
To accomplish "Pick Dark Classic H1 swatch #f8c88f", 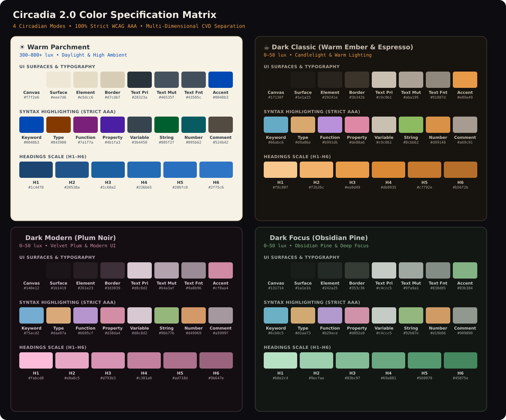I will pos(280,170).
